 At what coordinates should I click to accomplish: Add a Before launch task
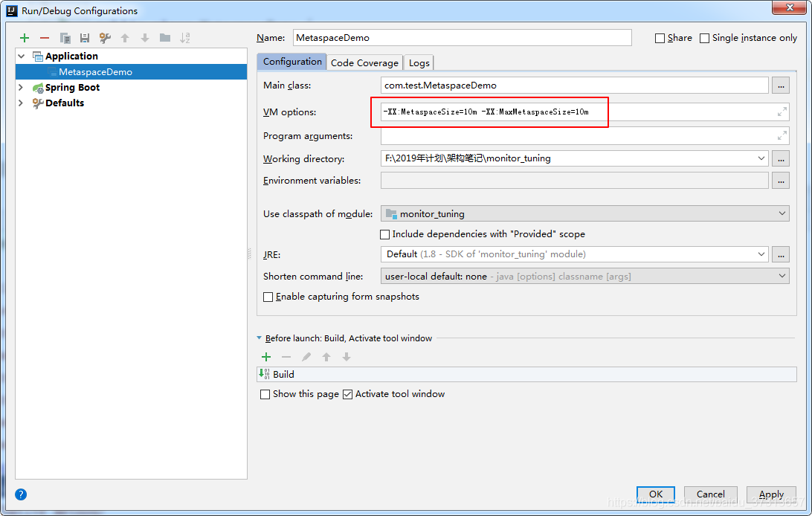pyautogui.click(x=266, y=357)
